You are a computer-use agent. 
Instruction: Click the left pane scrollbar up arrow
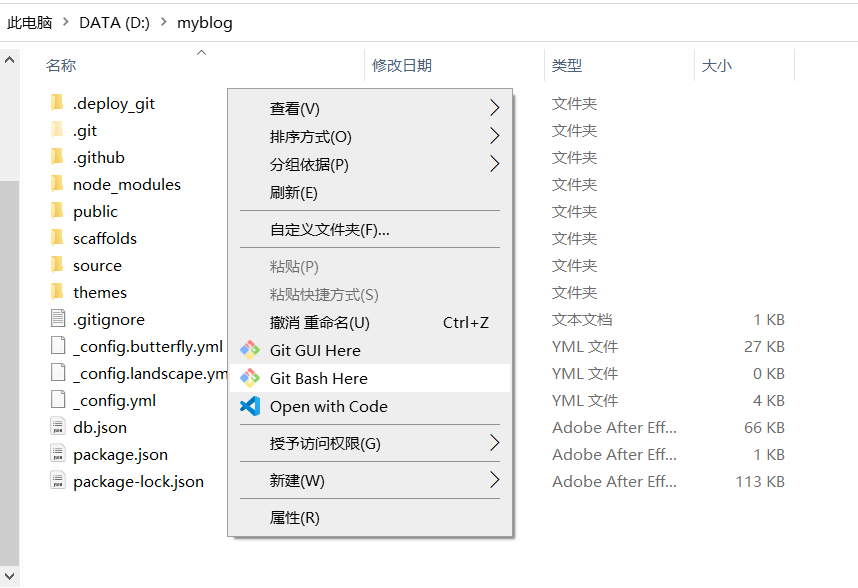pos(9,60)
